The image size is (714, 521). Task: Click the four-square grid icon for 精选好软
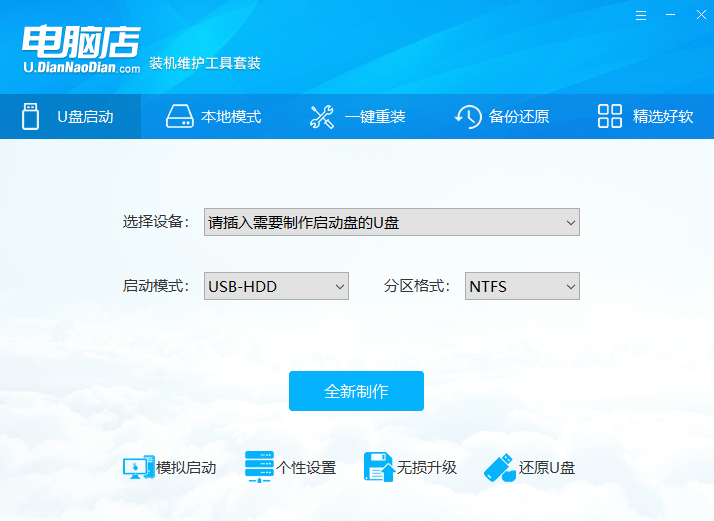click(x=610, y=116)
